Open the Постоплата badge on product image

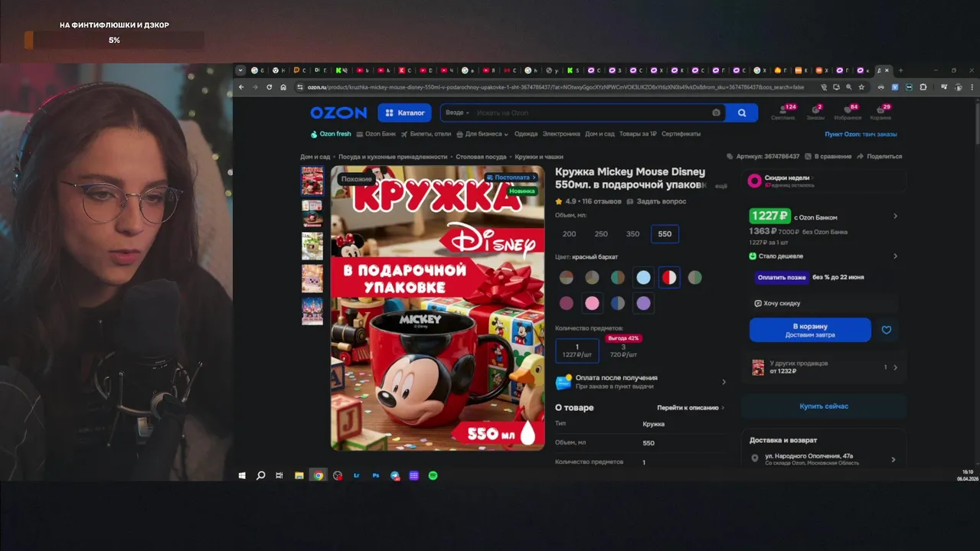511,177
